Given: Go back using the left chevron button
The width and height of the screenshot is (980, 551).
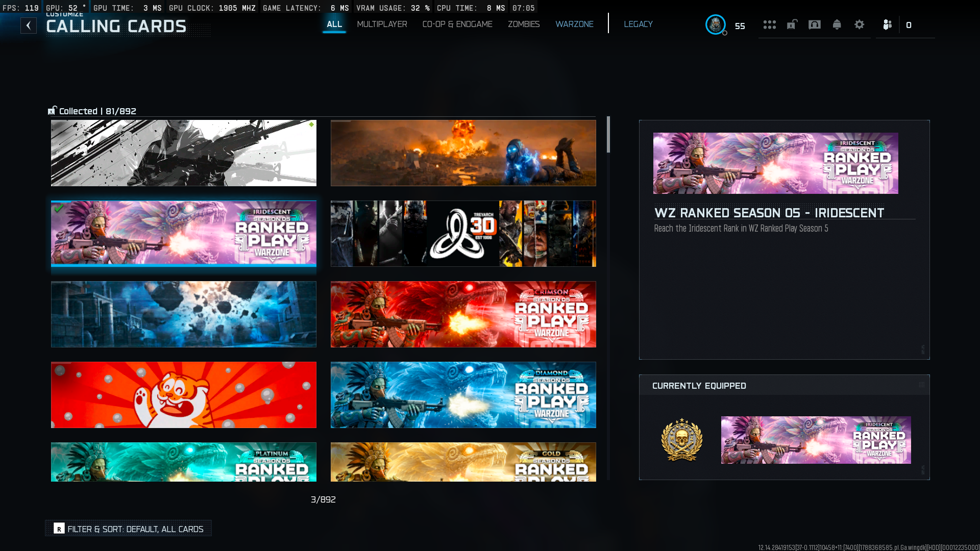Looking at the screenshot, I should click(x=29, y=26).
